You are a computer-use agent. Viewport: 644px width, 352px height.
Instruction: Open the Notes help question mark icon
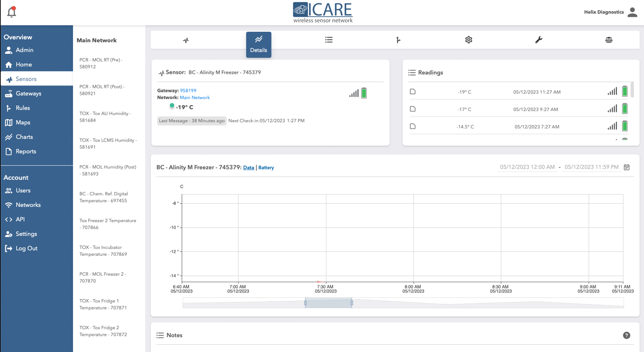pos(627,335)
